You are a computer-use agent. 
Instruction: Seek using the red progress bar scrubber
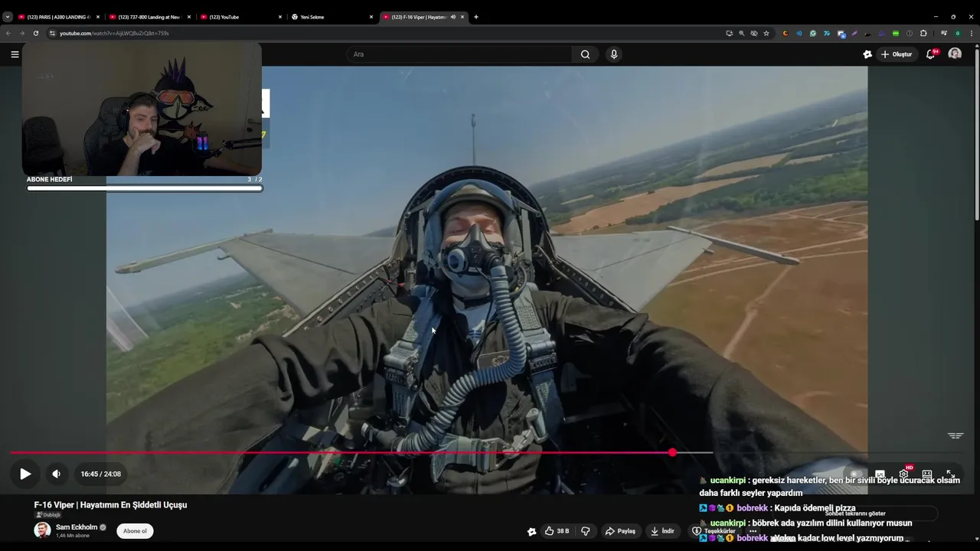click(672, 453)
